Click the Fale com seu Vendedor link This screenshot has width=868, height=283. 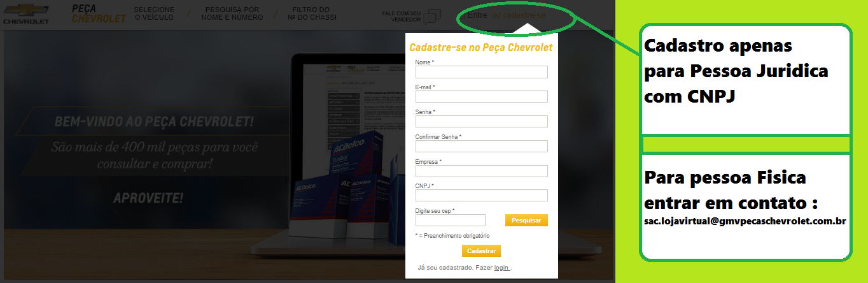click(x=402, y=17)
